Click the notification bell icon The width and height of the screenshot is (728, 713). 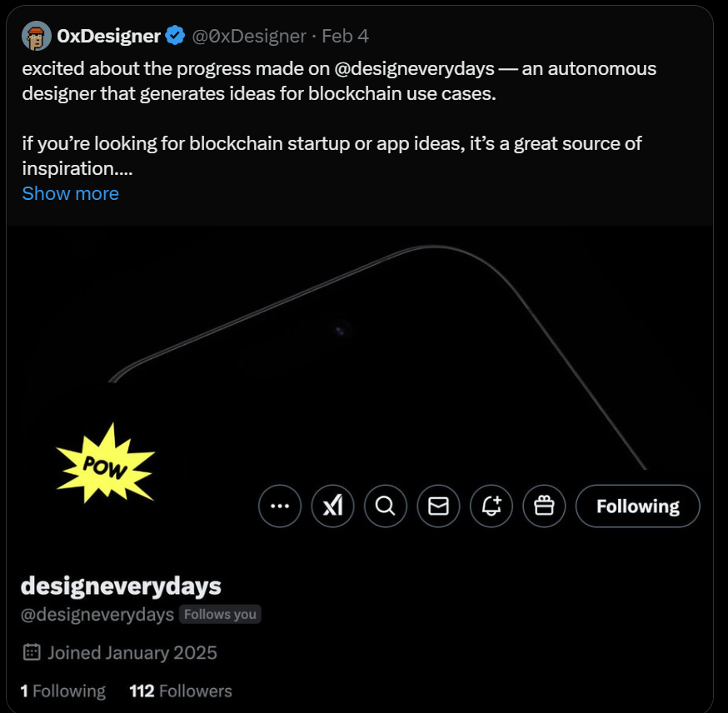[x=491, y=506]
